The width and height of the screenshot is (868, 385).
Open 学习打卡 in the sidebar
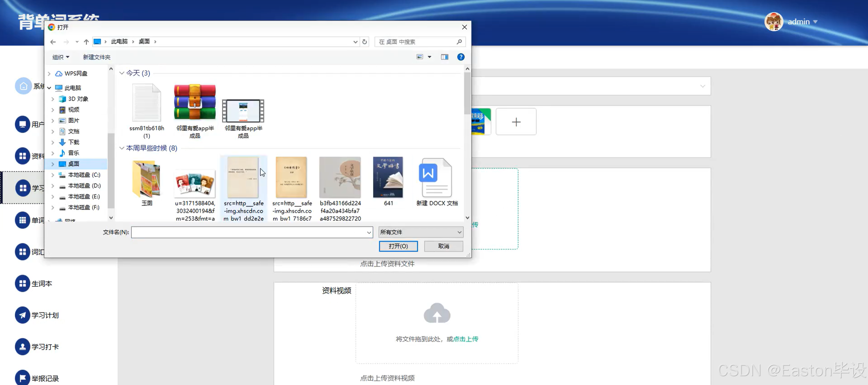[x=37, y=347]
